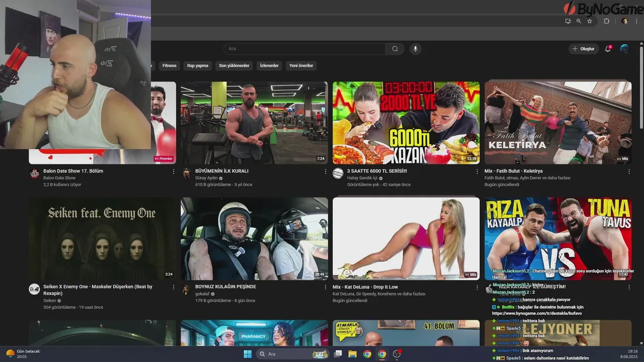Click the Windows taskbar Ara search box

[x=294, y=354]
